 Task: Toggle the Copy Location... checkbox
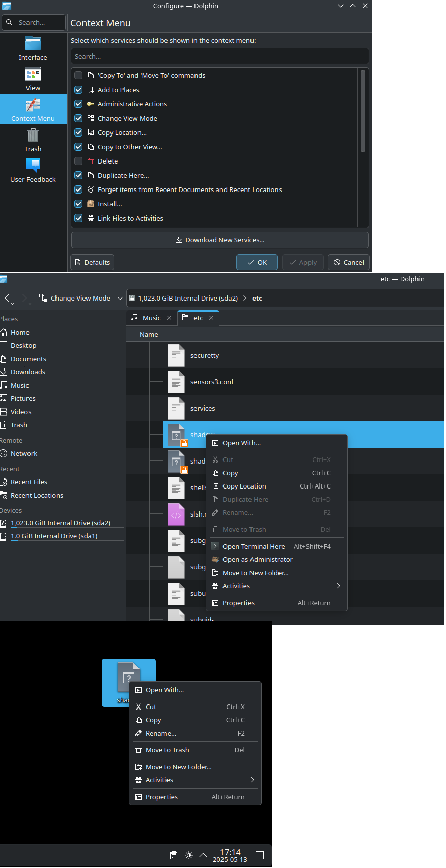coord(78,132)
